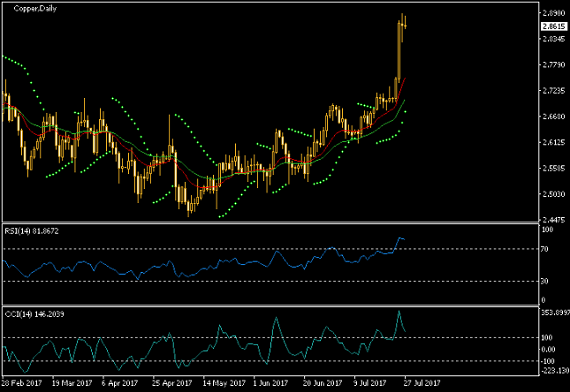
Task: Click the 2.6680 price axis label
Action: point(554,117)
